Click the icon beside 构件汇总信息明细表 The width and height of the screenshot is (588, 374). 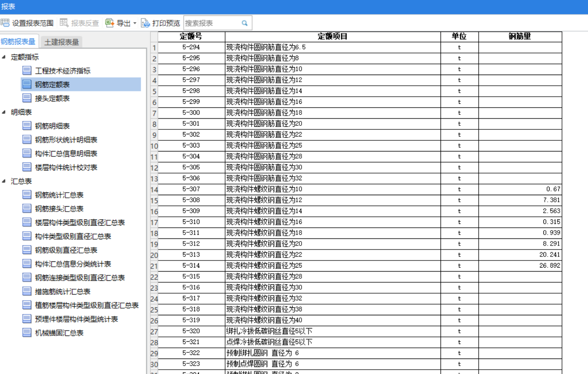pyautogui.click(x=27, y=153)
